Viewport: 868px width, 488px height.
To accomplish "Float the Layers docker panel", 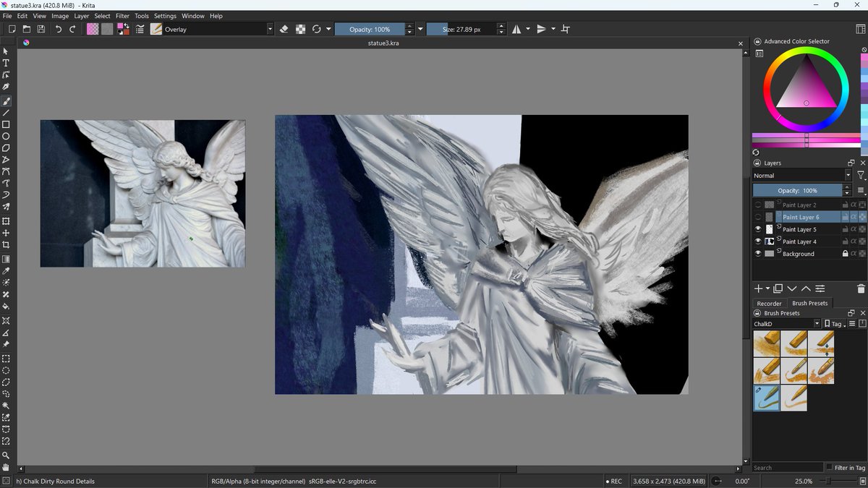I will click(x=851, y=163).
